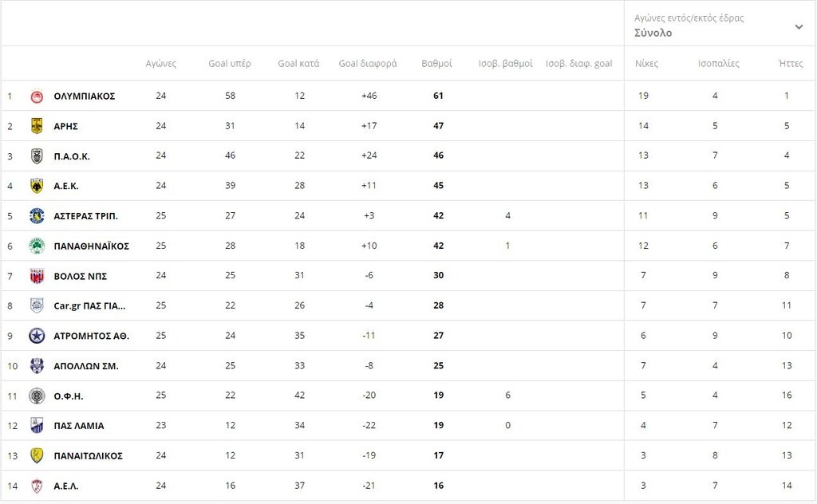Click the Aris team logo
The image size is (817, 504).
37,126
